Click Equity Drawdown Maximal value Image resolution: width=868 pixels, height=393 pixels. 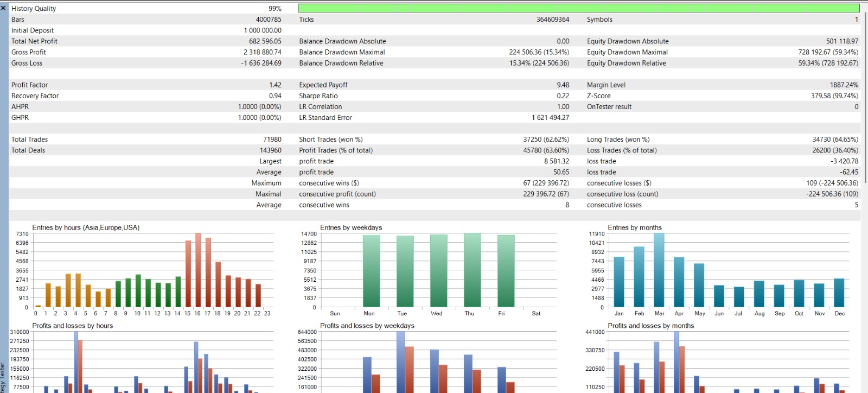pyautogui.click(x=828, y=52)
